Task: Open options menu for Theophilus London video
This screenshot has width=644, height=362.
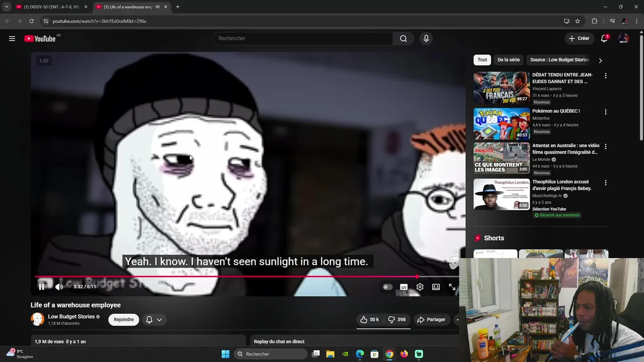Action: 606,183
